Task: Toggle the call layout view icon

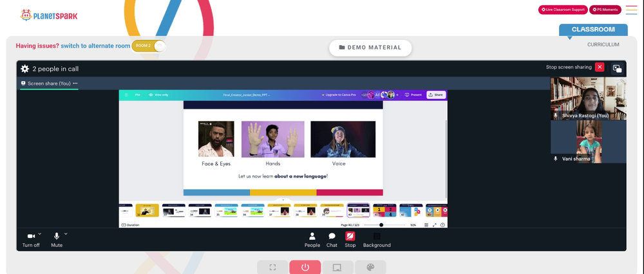Action: [617, 69]
